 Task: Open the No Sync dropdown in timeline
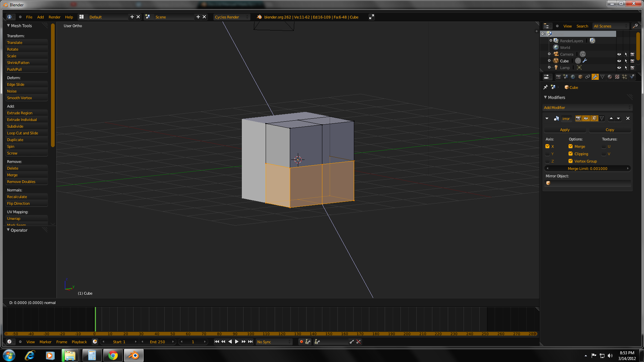tap(274, 342)
